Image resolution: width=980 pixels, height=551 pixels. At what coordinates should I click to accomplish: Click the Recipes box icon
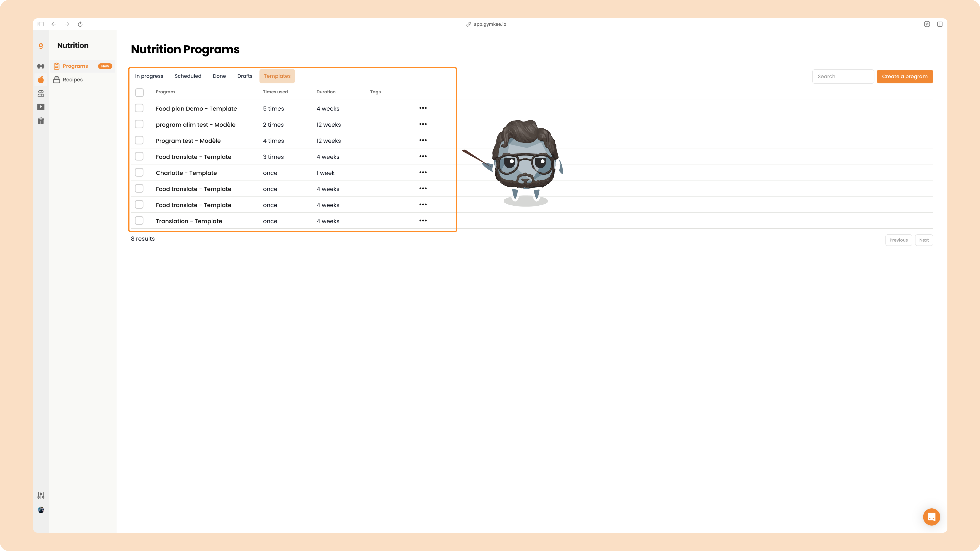(x=56, y=79)
